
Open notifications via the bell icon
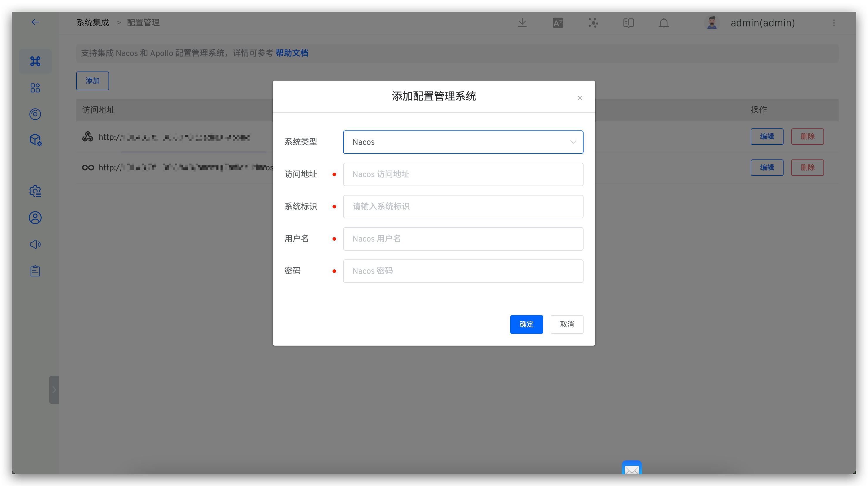pyautogui.click(x=663, y=23)
